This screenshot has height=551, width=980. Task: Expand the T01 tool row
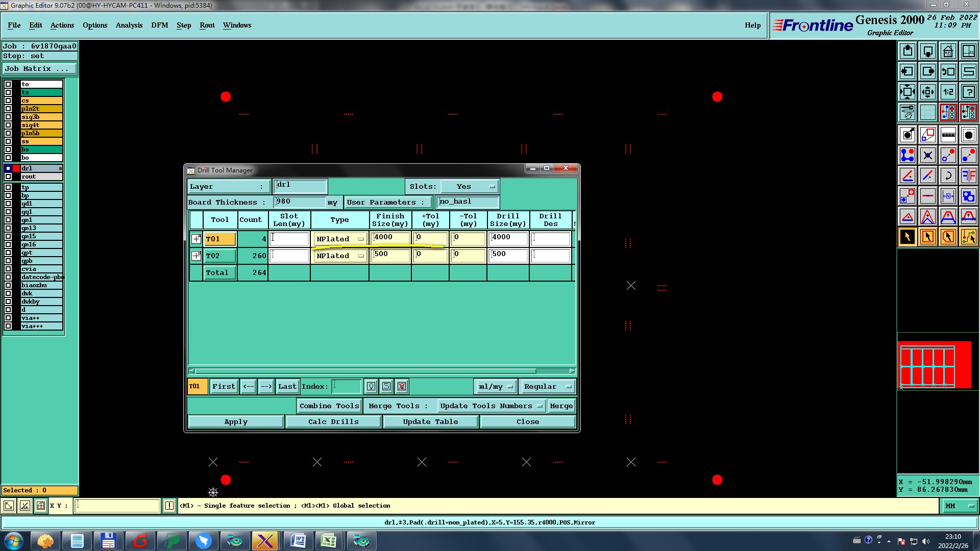pos(196,239)
